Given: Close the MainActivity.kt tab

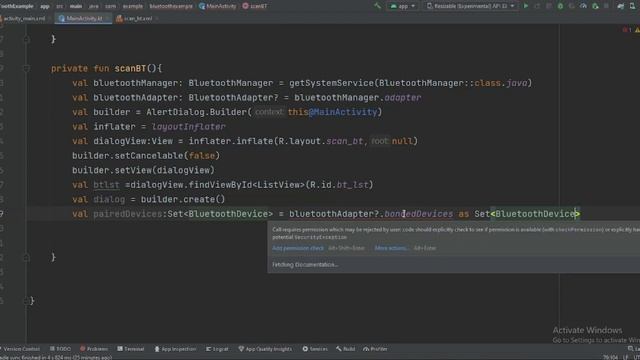Looking at the screenshot, I should pos(107,18).
